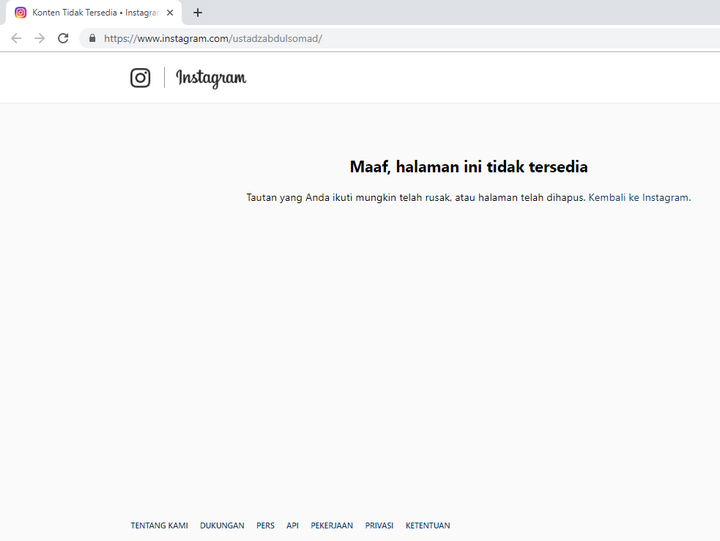The width and height of the screenshot is (720, 541).
Task: Click the address bar URL field
Action: pyautogui.click(x=399, y=38)
